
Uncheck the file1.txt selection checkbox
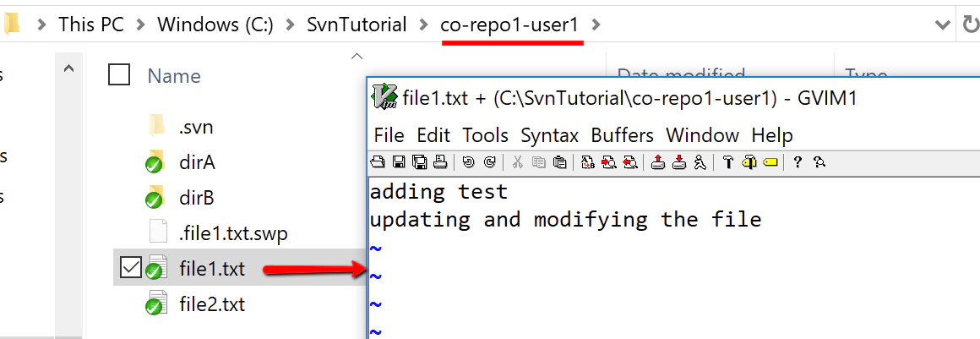pyautogui.click(x=130, y=268)
